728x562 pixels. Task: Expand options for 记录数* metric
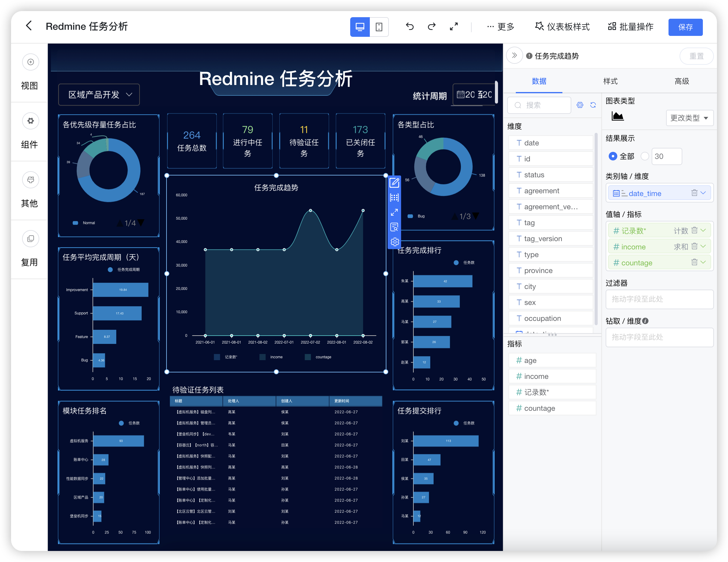pos(703,230)
